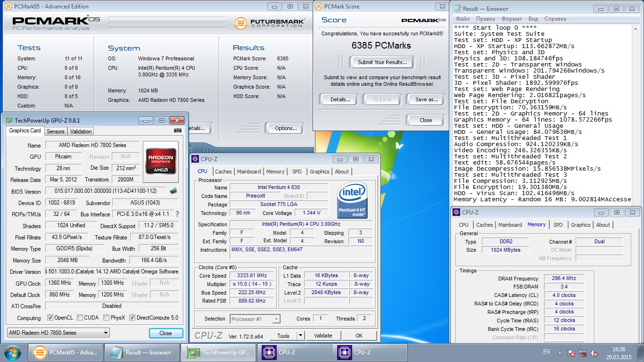Open Справка menu in Notepad
This screenshot has height=362, width=644.
(x=555, y=19)
